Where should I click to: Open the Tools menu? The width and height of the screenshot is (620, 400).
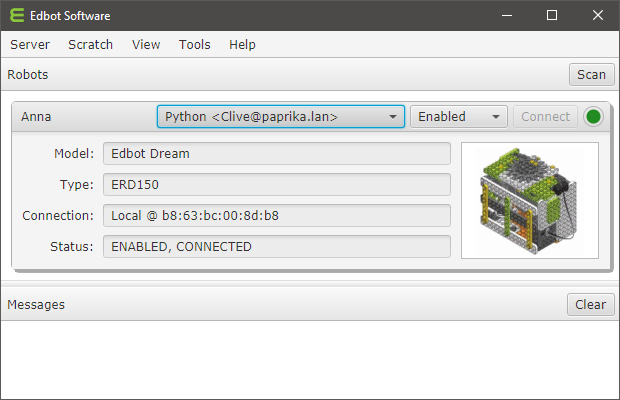point(195,45)
